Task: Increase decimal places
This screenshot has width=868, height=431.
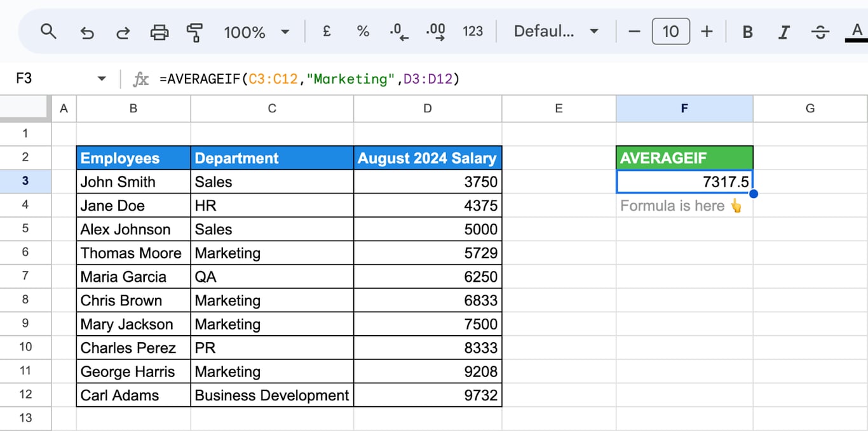Action: 435,32
